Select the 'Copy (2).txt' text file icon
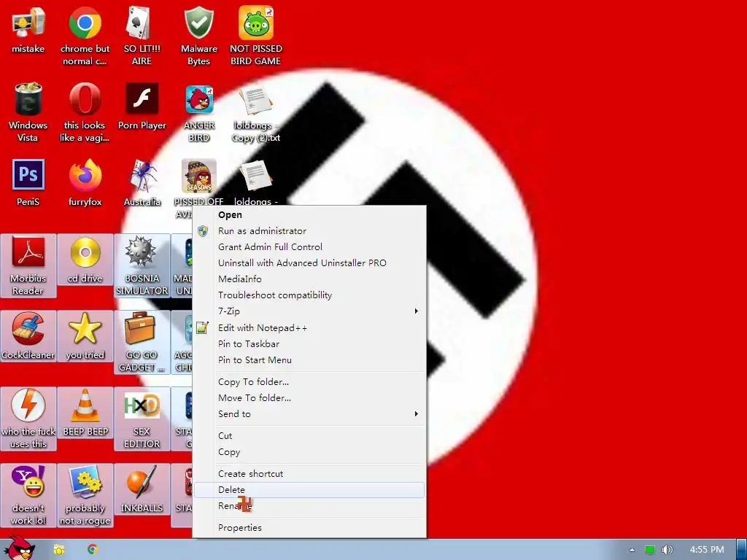 coord(256,112)
